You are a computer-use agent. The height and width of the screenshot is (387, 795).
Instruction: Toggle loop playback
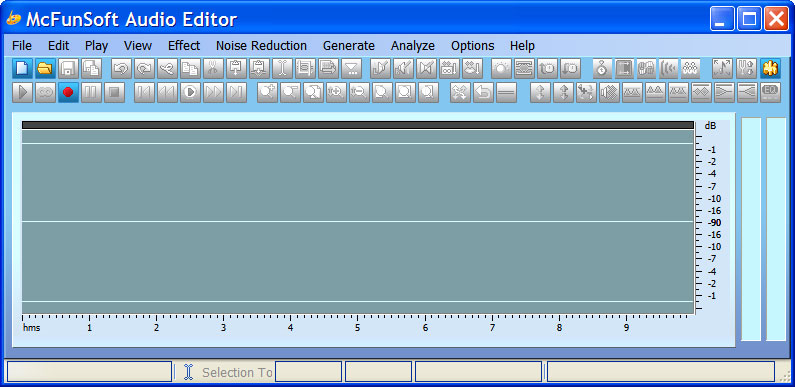click(45, 92)
